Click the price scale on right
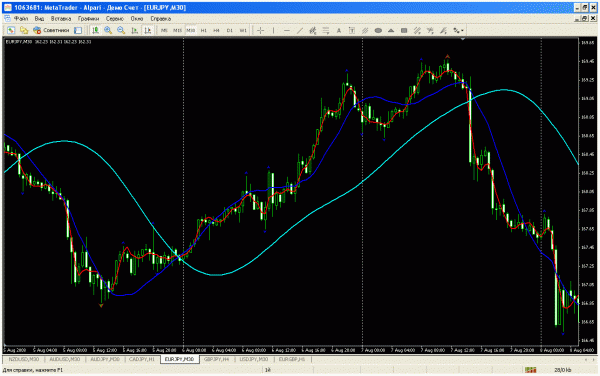Screen dimensions: 600x376 (587, 191)
